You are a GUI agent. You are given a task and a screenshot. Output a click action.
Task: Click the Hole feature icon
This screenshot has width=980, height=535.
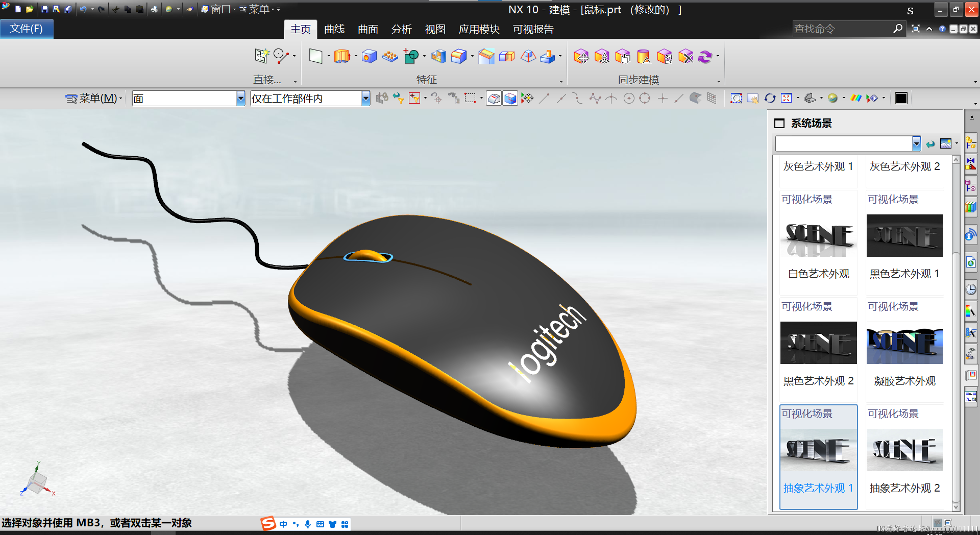369,56
